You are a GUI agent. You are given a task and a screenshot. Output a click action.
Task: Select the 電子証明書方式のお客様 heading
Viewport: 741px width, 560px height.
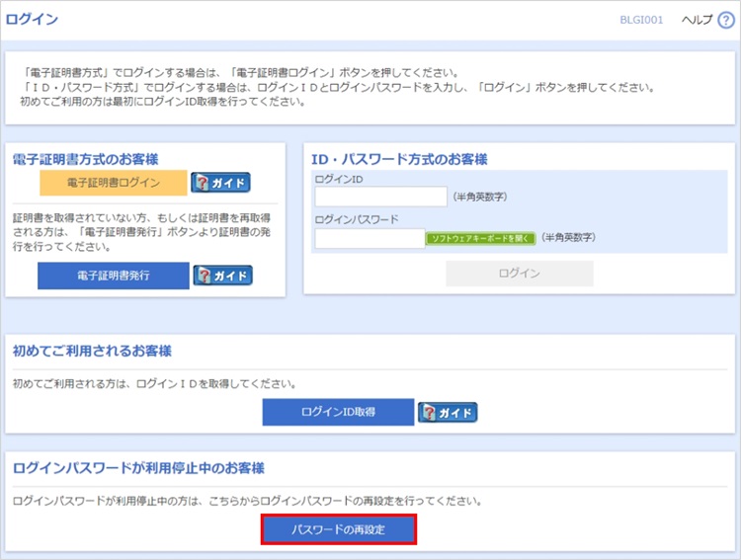[85, 158]
